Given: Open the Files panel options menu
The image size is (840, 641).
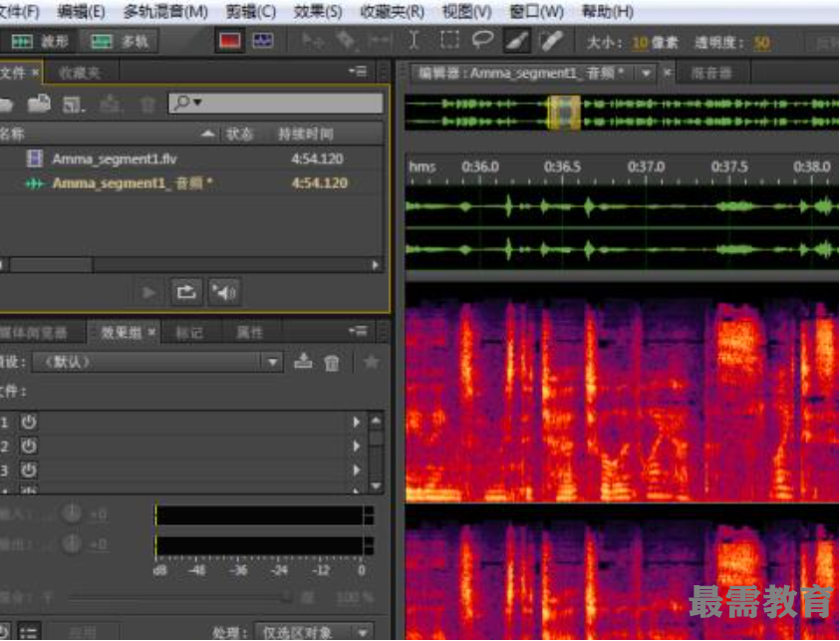Looking at the screenshot, I should click(x=358, y=71).
